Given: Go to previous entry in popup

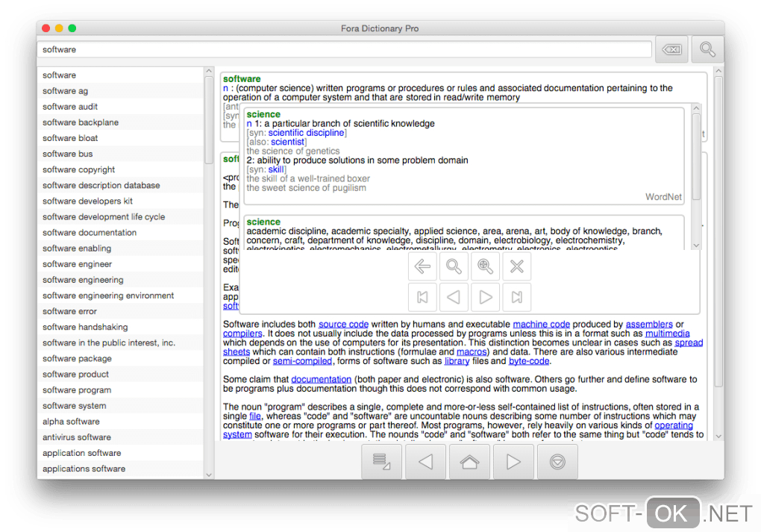Looking at the screenshot, I should tap(454, 297).
